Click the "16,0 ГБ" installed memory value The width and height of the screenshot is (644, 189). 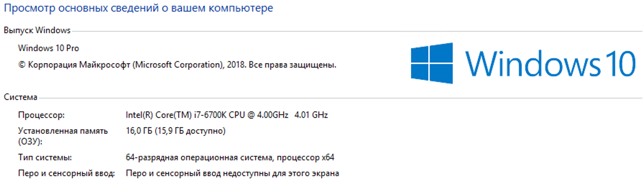click(139, 131)
